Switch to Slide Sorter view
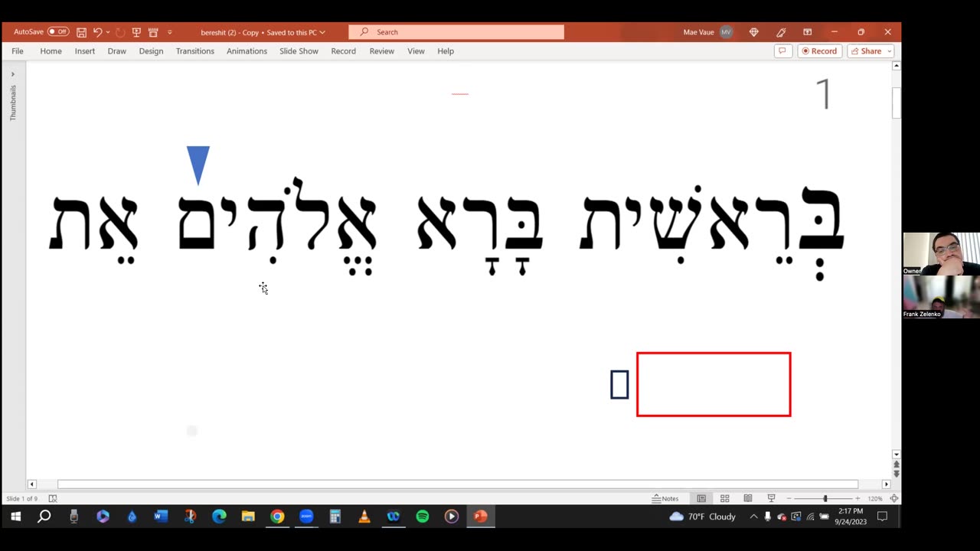Viewport: 980px width, 551px height. tap(724, 498)
